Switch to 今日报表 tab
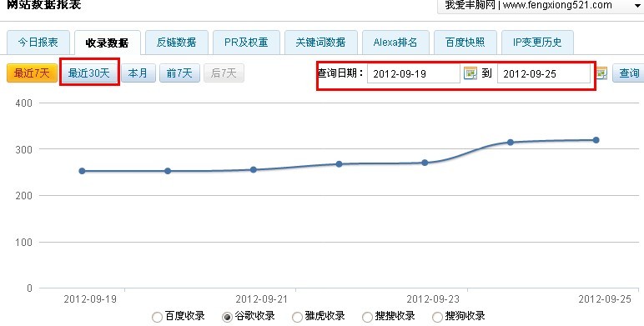 [38, 43]
